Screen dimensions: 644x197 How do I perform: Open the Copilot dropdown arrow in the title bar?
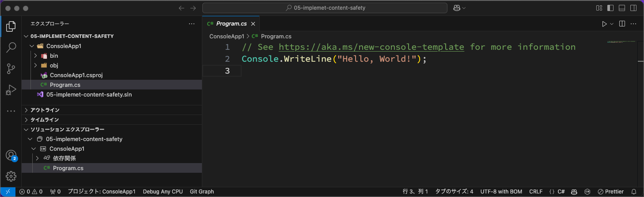(464, 8)
